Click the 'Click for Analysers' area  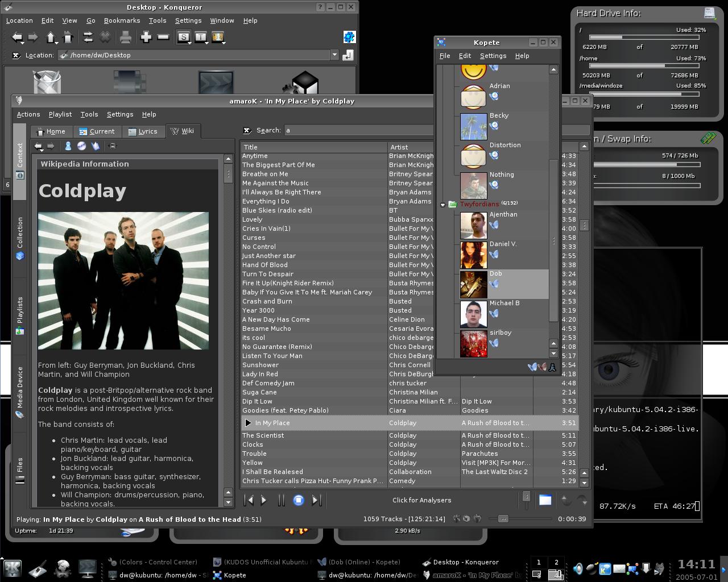(x=421, y=500)
